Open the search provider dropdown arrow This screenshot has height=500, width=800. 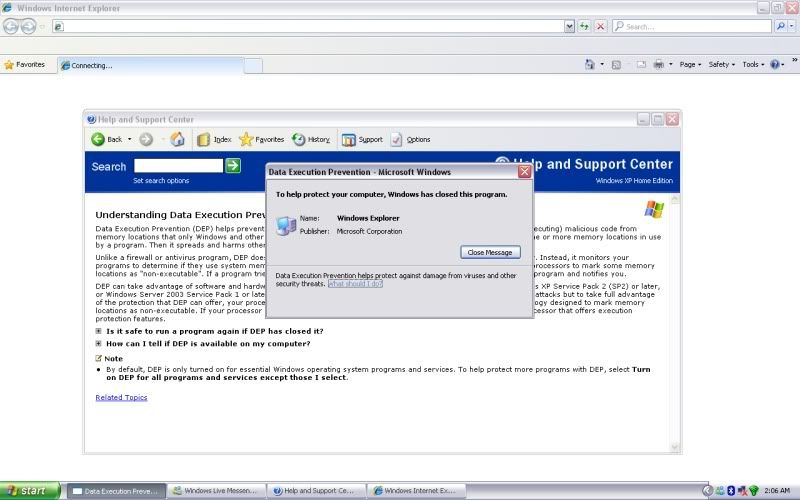pyautogui.click(x=791, y=26)
